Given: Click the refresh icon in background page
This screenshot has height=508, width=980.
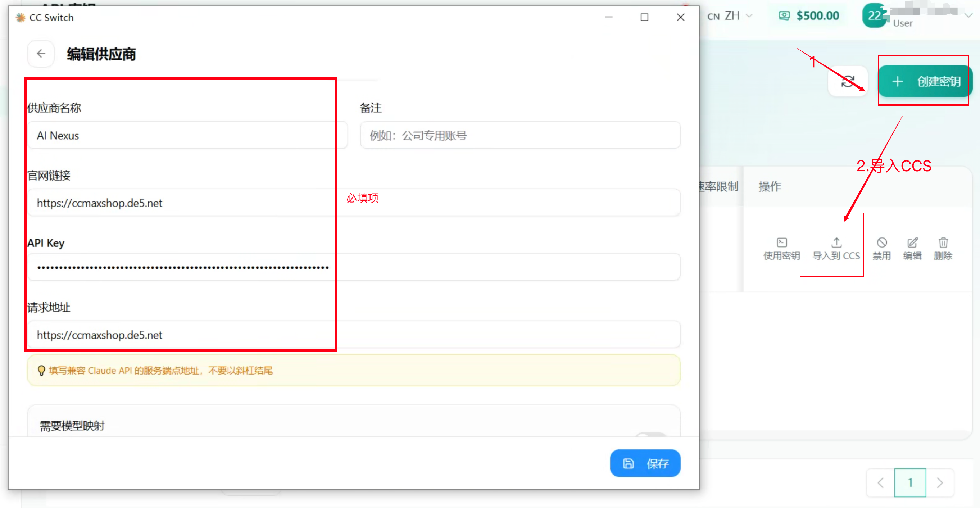Looking at the screenshot, I should (848, 81).
